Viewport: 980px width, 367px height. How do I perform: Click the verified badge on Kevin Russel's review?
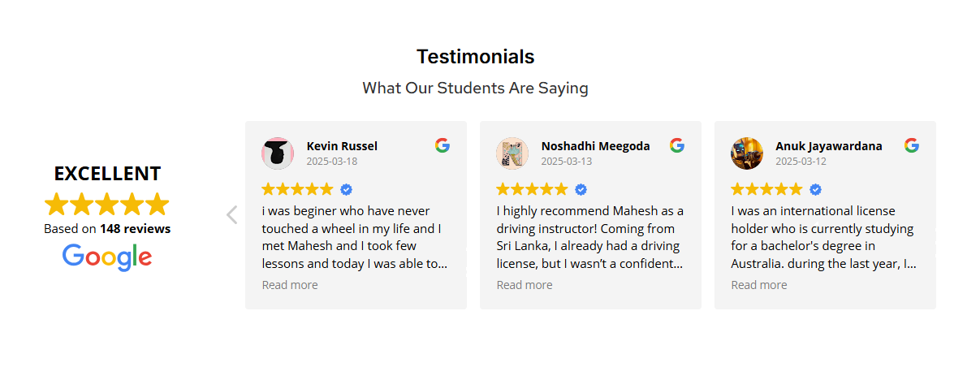pos(346,189)
